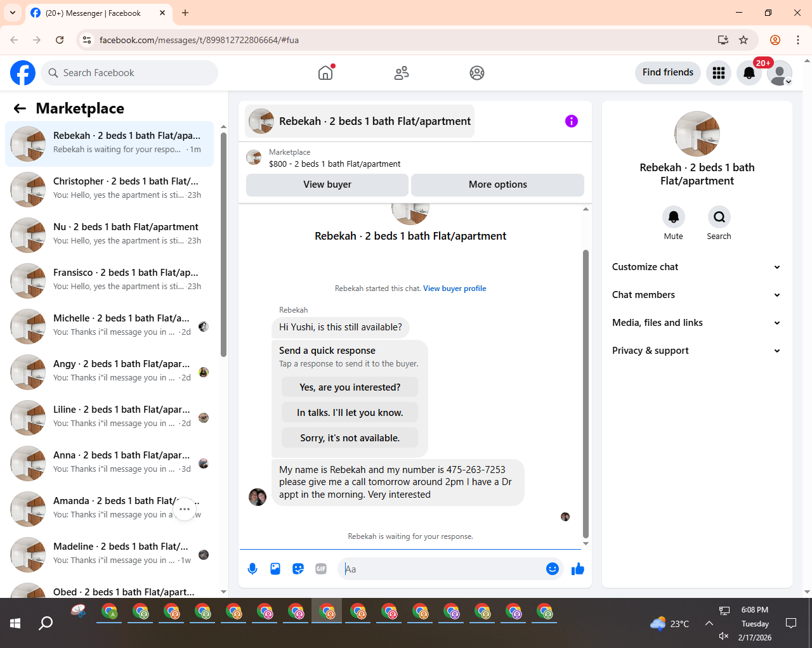Viewport: 812px width, 648px height.
Task: Send quick reply 'In talks. I'll let you know.'
Action: point(350,413)
